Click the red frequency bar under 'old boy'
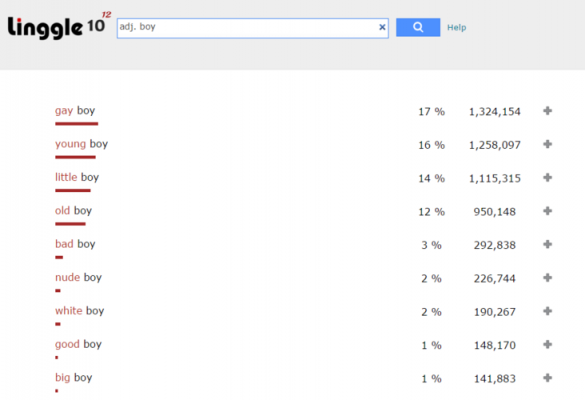 70,224
